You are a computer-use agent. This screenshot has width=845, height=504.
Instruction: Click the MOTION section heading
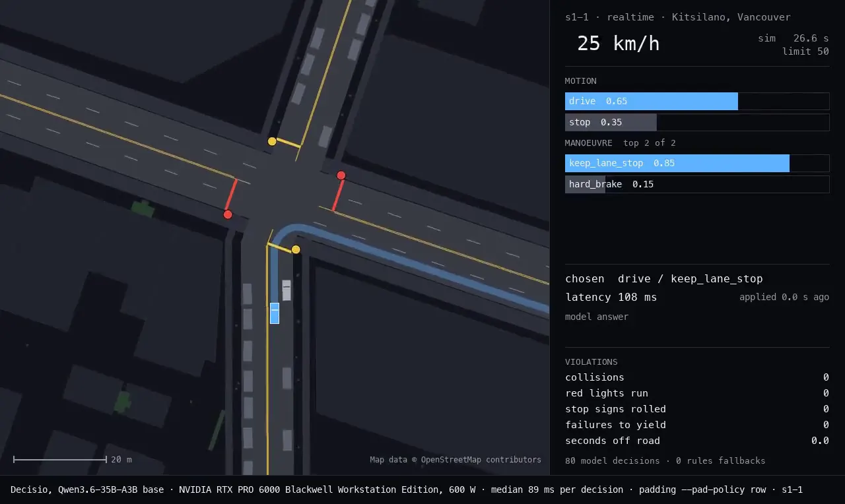coord(580,81)
